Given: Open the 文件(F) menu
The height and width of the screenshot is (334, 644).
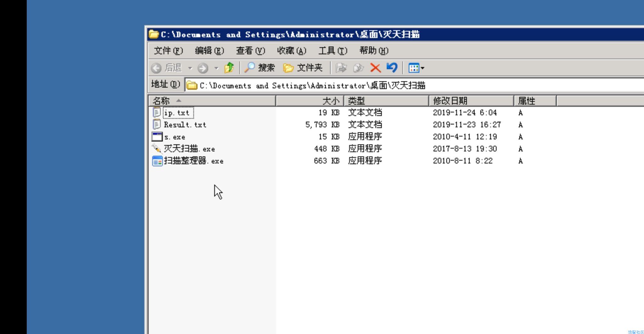Looking at the screenshot, I should tap(168, 51).
